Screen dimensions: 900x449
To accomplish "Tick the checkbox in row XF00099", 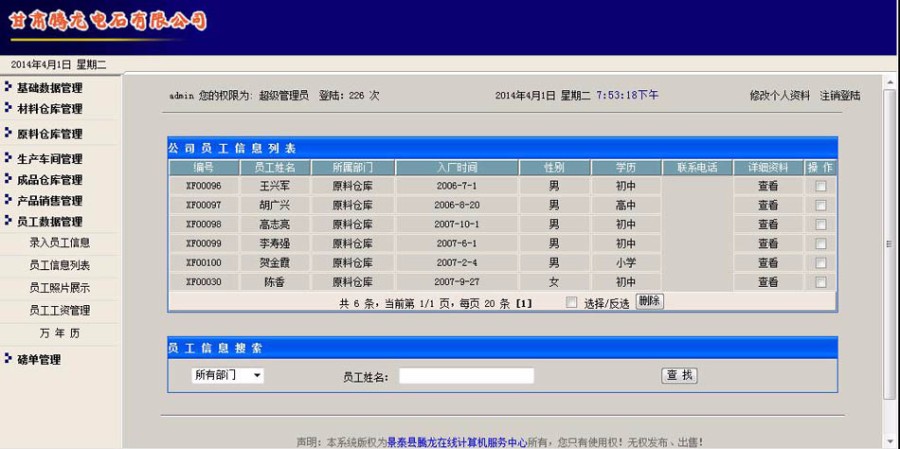I will pyautogui.click(x=821, y=243).
